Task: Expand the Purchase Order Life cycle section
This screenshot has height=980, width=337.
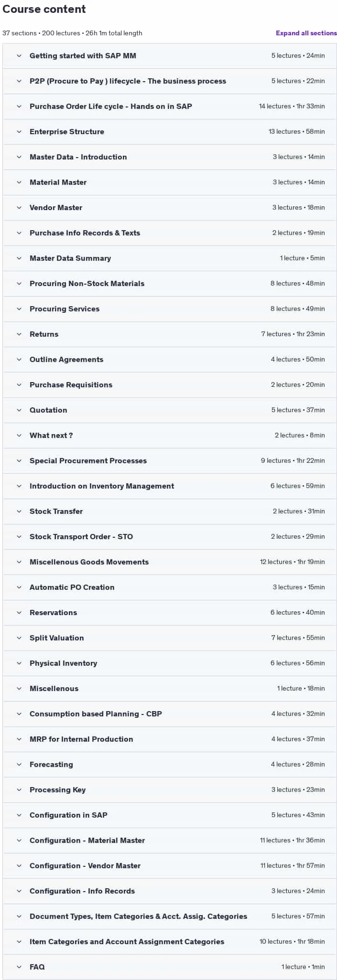Action: (170, 107)
